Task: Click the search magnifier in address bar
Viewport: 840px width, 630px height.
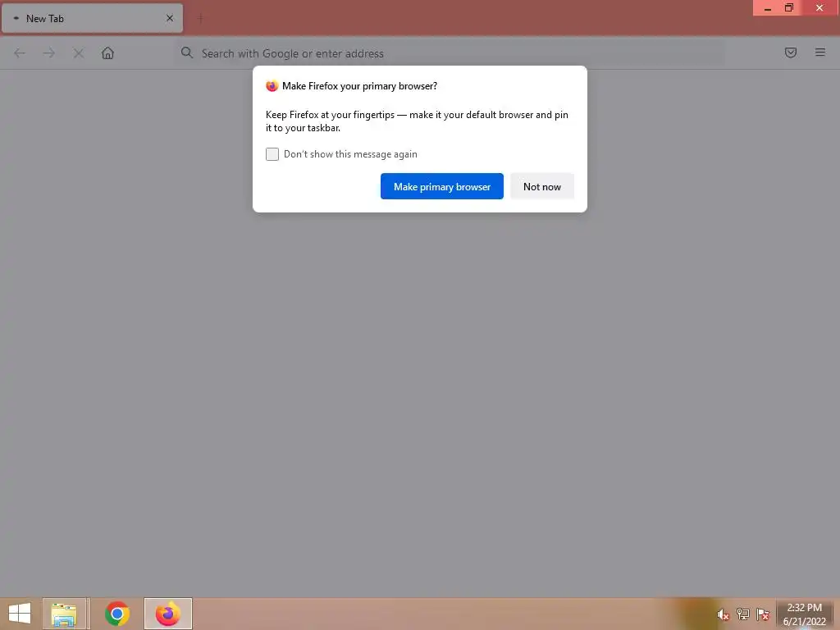Action: (x=186, y=52)
